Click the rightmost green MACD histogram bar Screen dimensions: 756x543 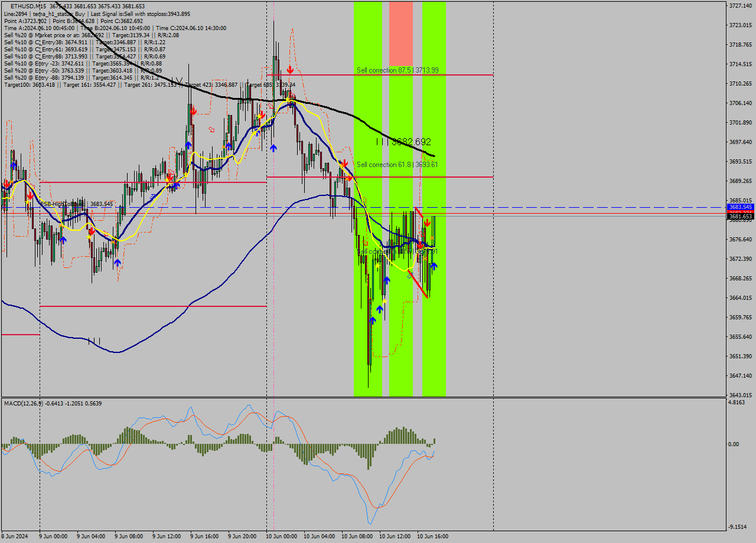(x=434, y=441)
